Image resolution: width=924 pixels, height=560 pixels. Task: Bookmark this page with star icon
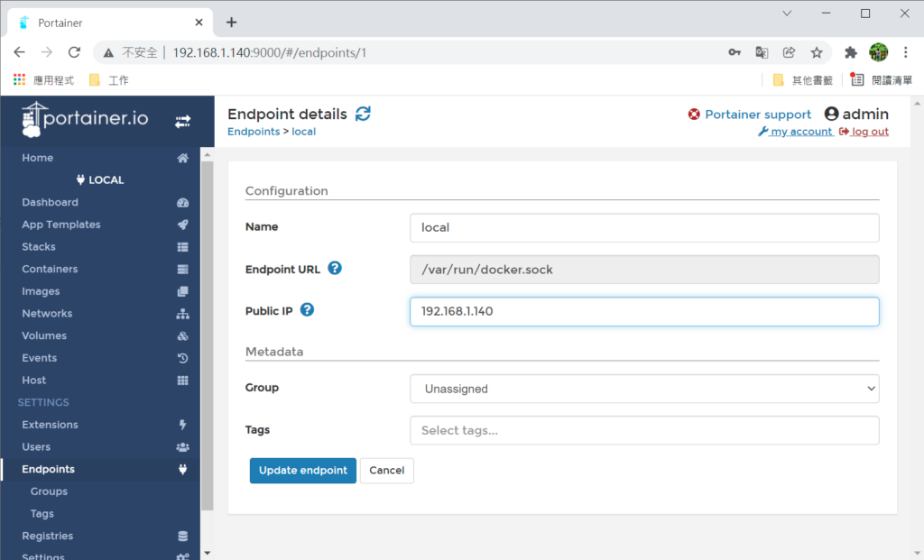[x=817, y=52]
